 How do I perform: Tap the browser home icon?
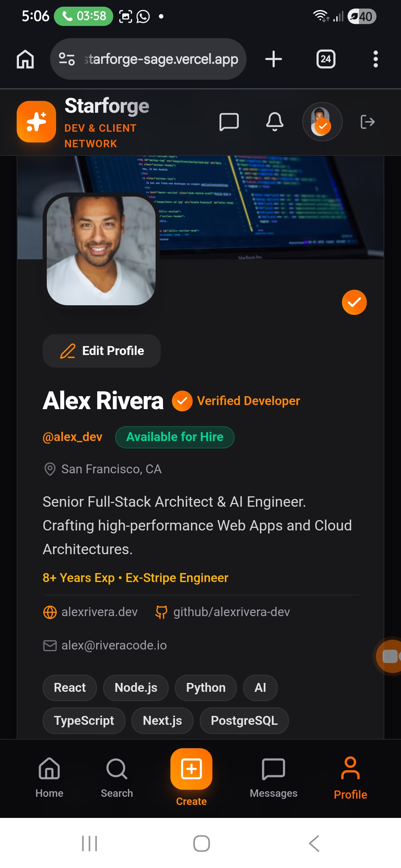(25, 59)
